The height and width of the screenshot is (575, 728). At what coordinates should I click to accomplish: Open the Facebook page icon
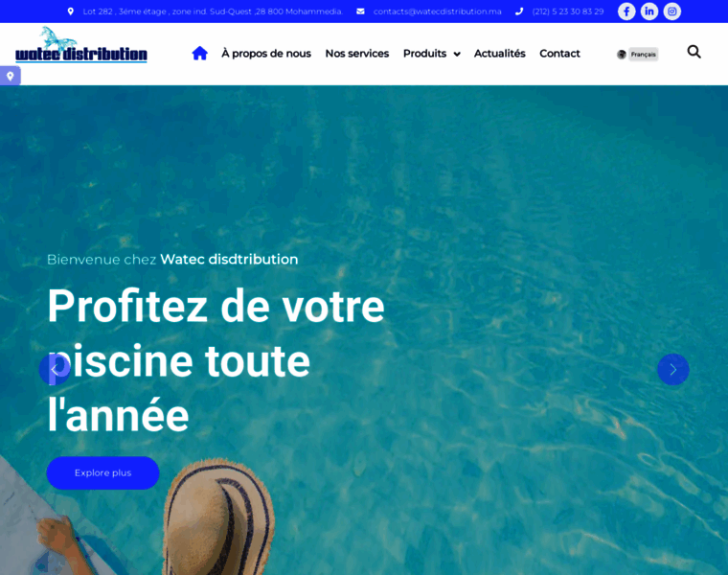[x=626, y=11]
